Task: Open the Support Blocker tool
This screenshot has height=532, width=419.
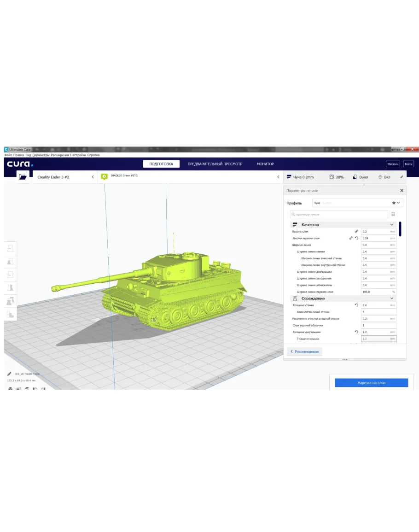Action: 10,314
